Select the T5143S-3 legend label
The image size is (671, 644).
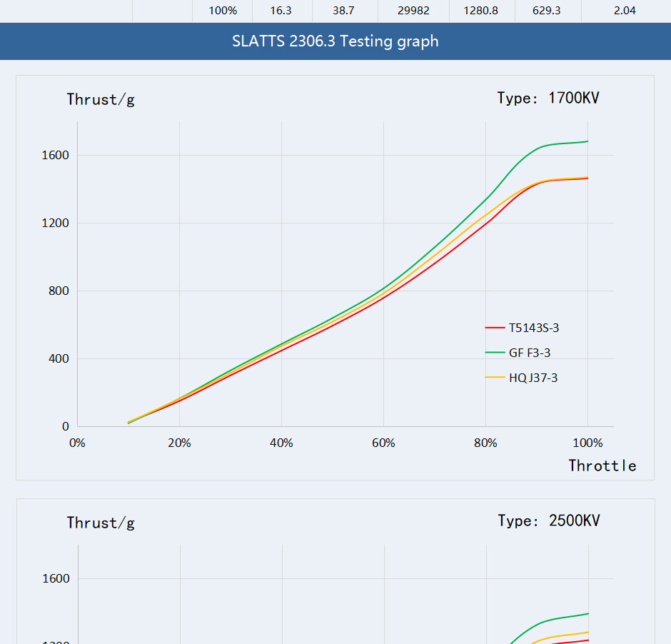(x=534, y=328)
